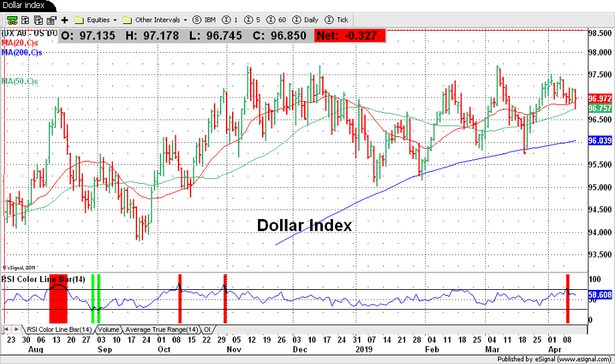This screenshot has width=615, height=364.
Task: Expand the Other Intervals dropdown arrow
Action: [x=185, y=20]
